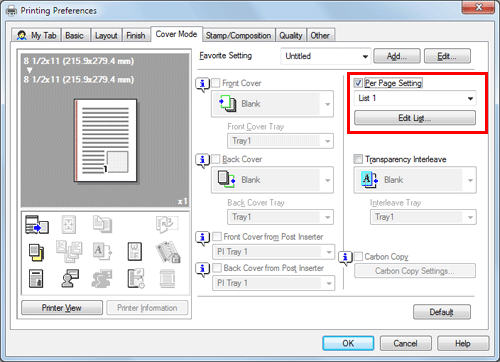Open the List 1 per page dropdown
The width and height of the screenshot is (500, 362).
pyautogui.click(x=415, y=98)
